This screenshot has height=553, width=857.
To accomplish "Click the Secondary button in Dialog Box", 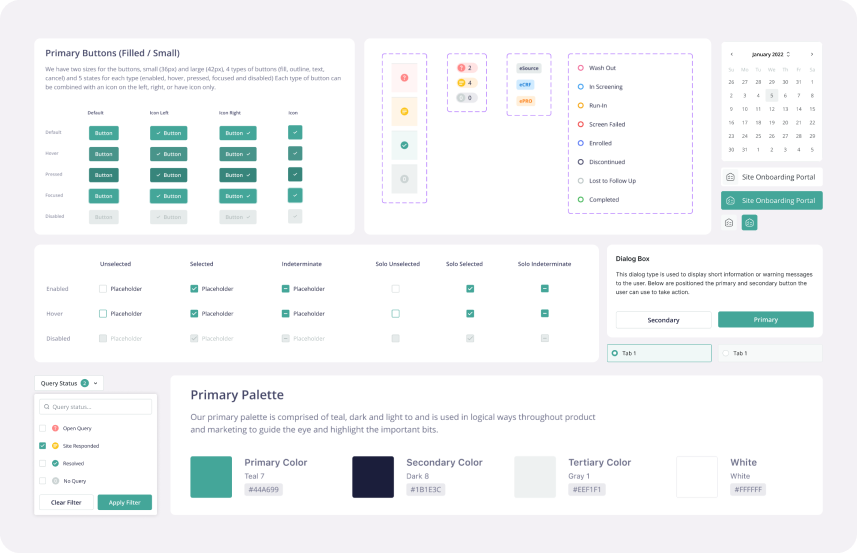I will pos(663,320).
